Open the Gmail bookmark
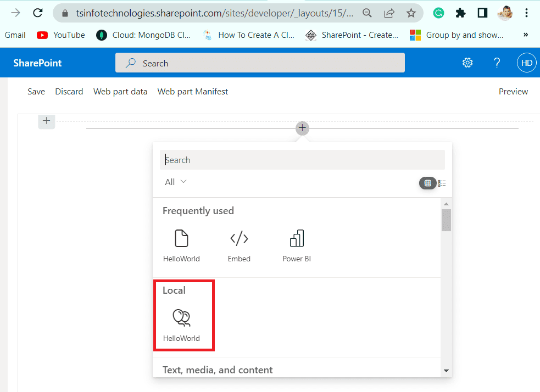 coord(15,35)
